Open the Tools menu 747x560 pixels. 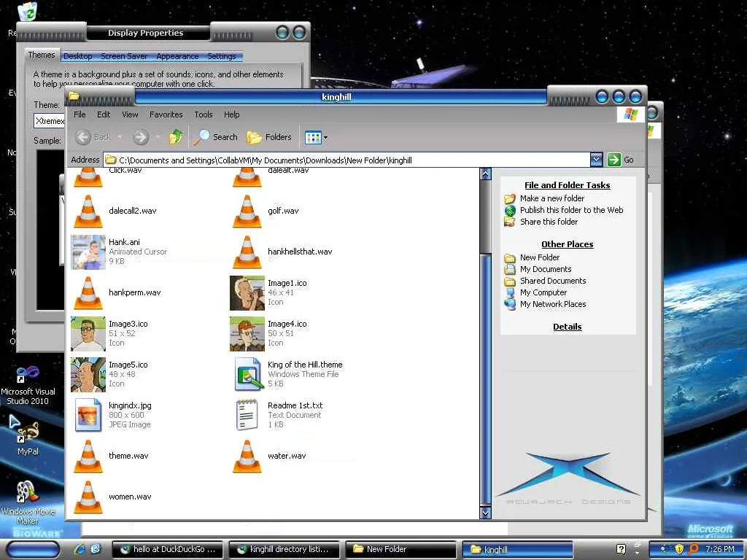[x=204, y=114]
